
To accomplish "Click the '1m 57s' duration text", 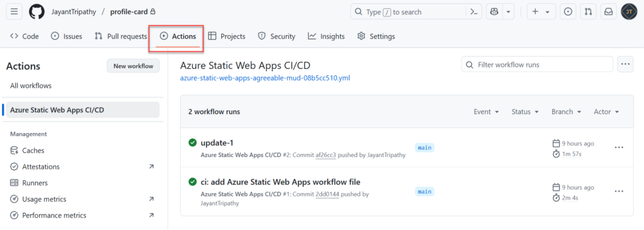I will coord(572,154).
